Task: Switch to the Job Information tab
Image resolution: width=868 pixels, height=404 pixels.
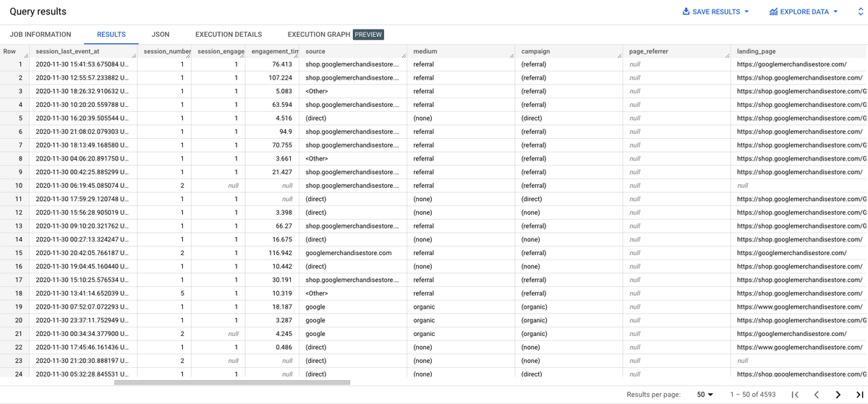Action: (x=41, y=34)
